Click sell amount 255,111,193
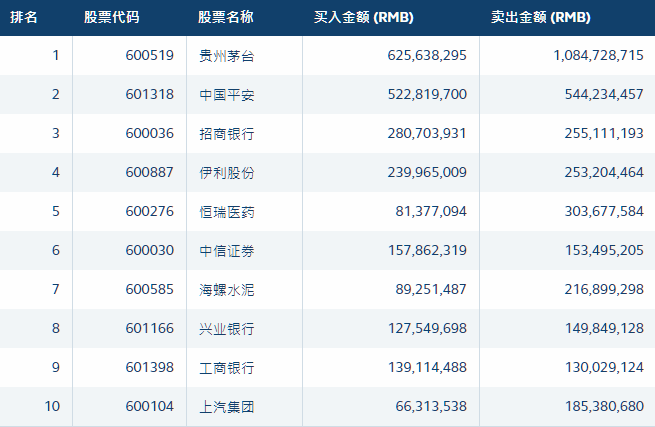This screenshot has height=427, width=655. pyautogui.click(x=604, y=133)
